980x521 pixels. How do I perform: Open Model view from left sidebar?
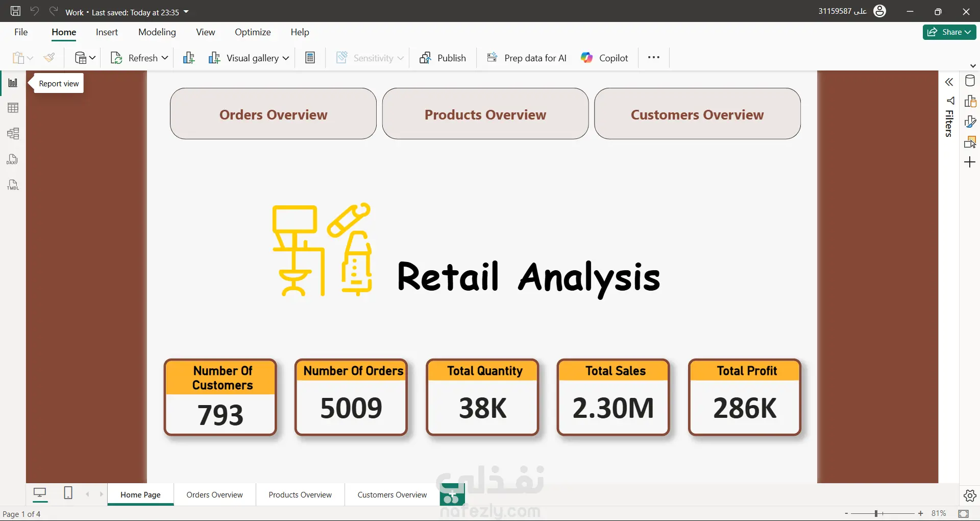point(13,134)
